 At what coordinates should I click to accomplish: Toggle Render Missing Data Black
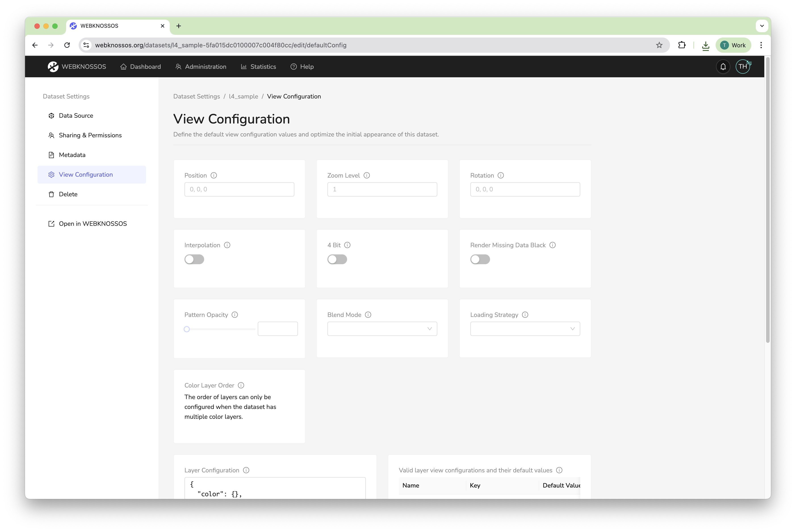tap(480, 259)
